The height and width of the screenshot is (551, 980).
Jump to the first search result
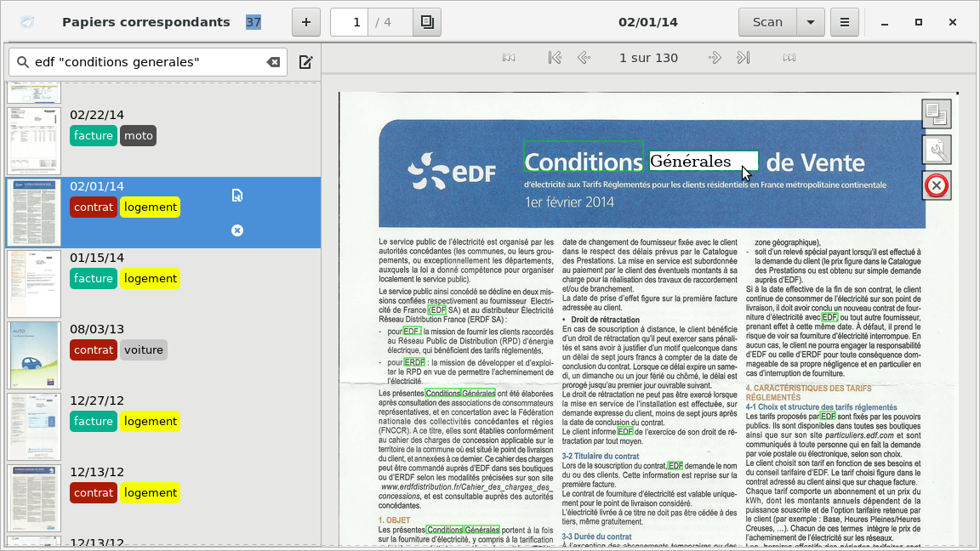(x=555, y=58)
